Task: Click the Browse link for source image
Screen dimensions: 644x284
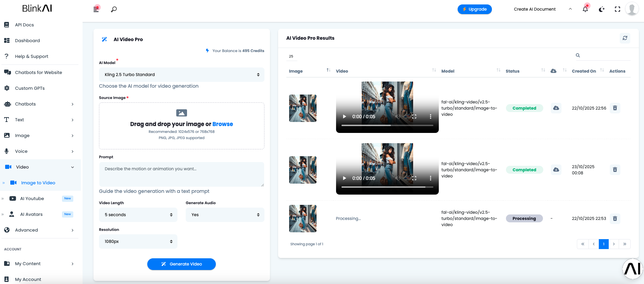Action: click(222, 124)
